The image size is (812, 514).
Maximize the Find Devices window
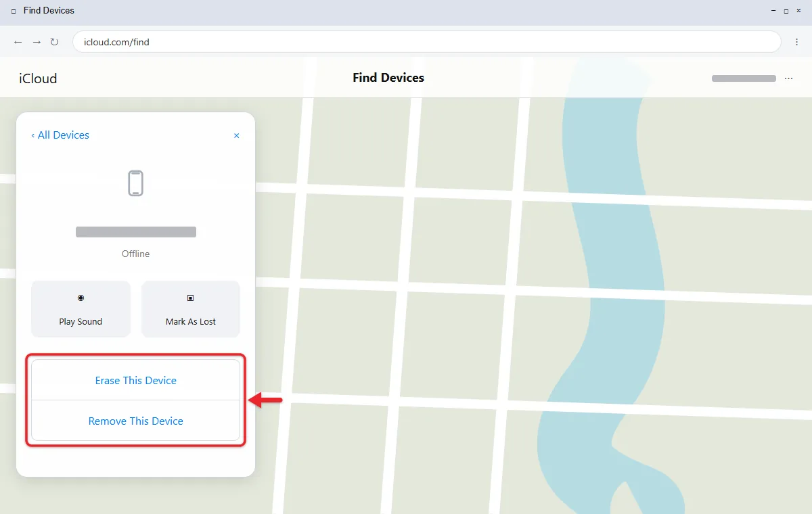786,11
